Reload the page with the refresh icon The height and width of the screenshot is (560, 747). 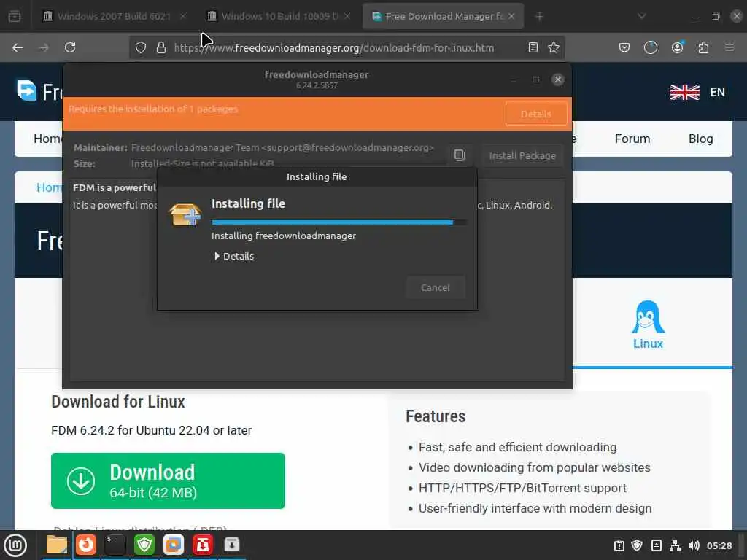[x=70, y=47]
